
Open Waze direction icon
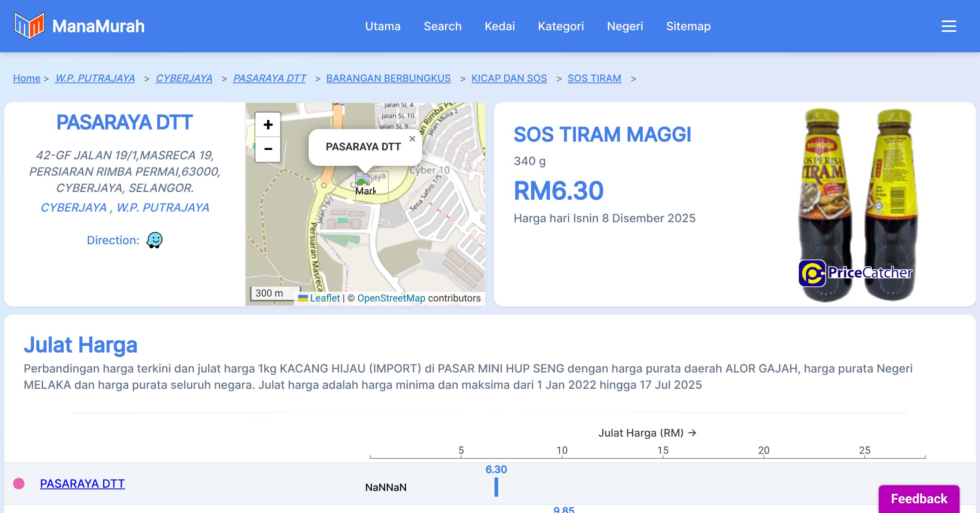coord(154,240)
